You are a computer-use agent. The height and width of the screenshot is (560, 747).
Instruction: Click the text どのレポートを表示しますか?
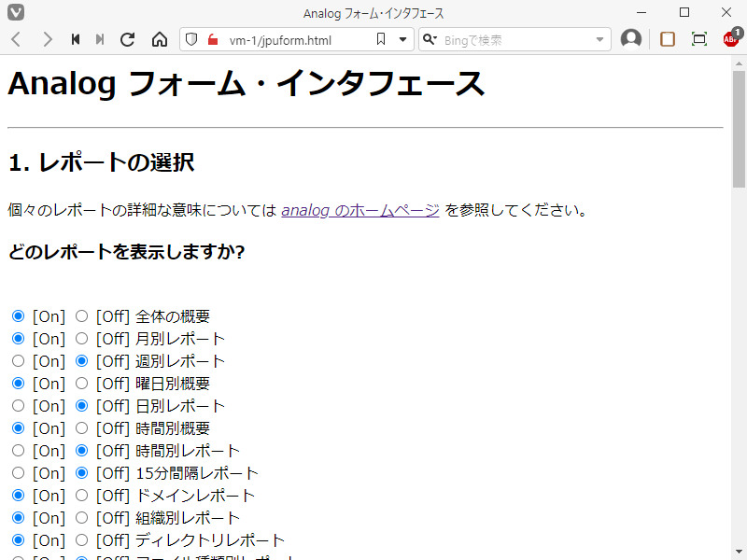(127, 251)
